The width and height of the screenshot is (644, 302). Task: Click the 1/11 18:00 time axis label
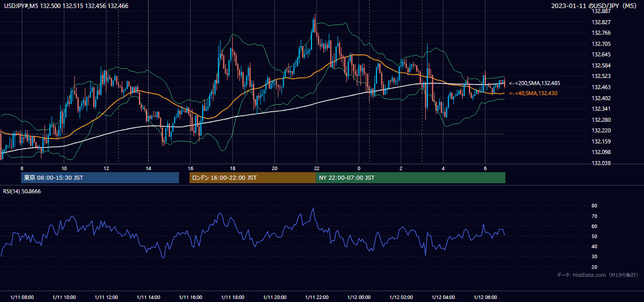pyautogui.click(x=232, y=297)
